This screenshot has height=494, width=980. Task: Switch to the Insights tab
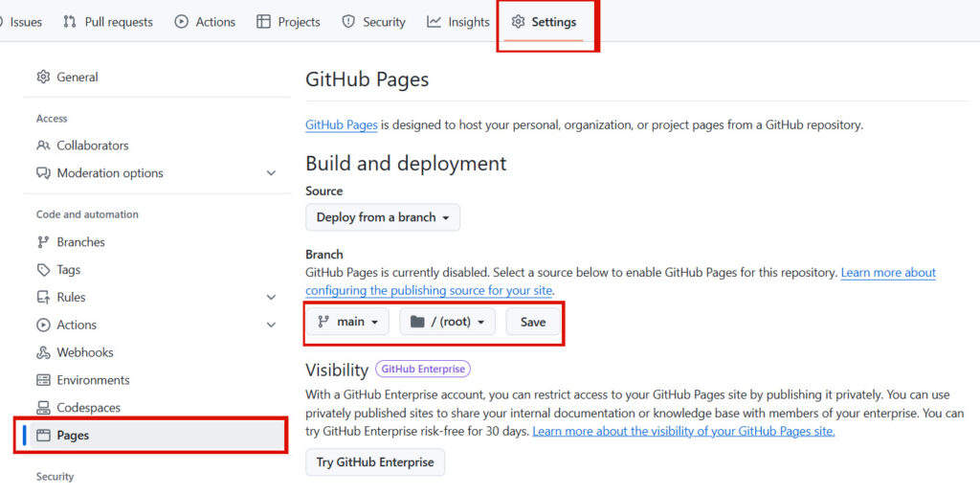tap(458, 22)
